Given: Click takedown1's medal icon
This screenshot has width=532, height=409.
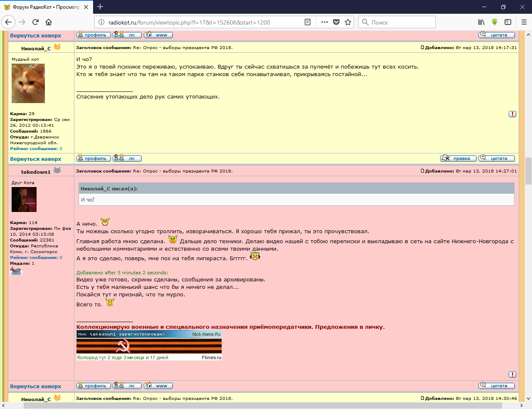Looking at the screenshot, I should pyautogui.click(x=16, y=271).
